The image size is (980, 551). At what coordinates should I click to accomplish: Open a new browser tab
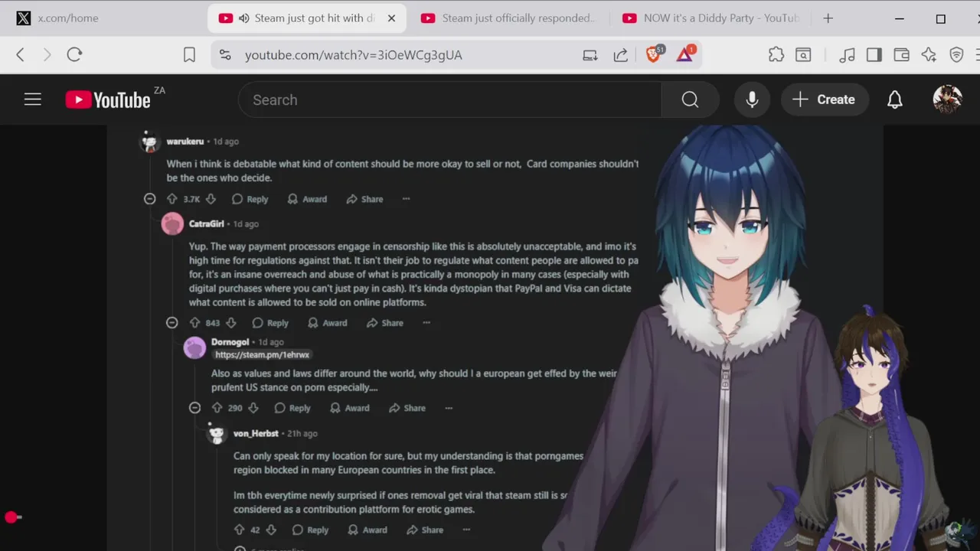click(828, 18)
